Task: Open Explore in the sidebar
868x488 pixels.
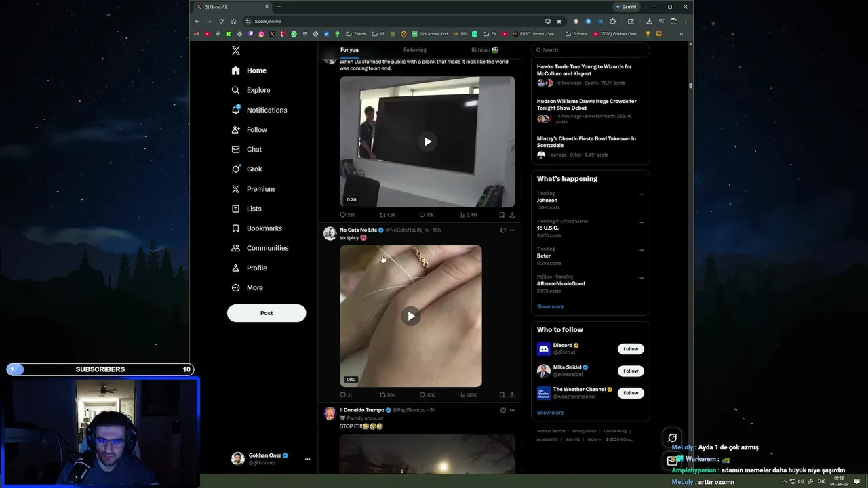Action: 251,90
